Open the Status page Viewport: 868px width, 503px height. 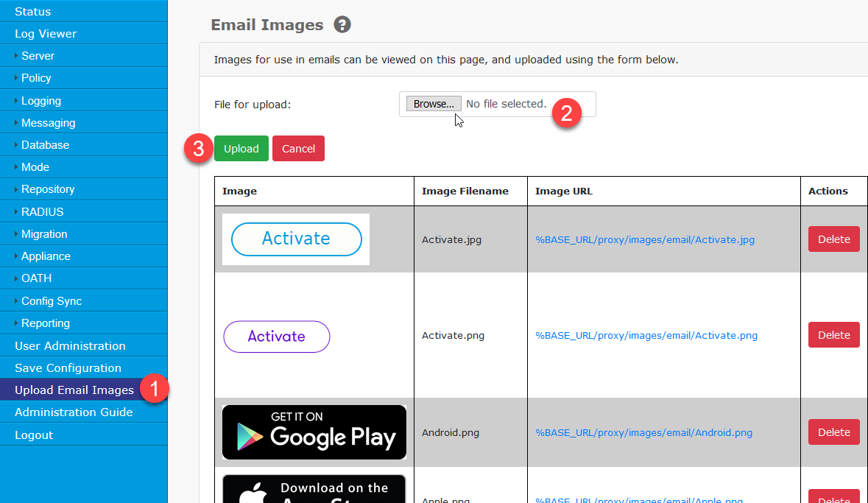pyautogui.click(x=31, y=11)
